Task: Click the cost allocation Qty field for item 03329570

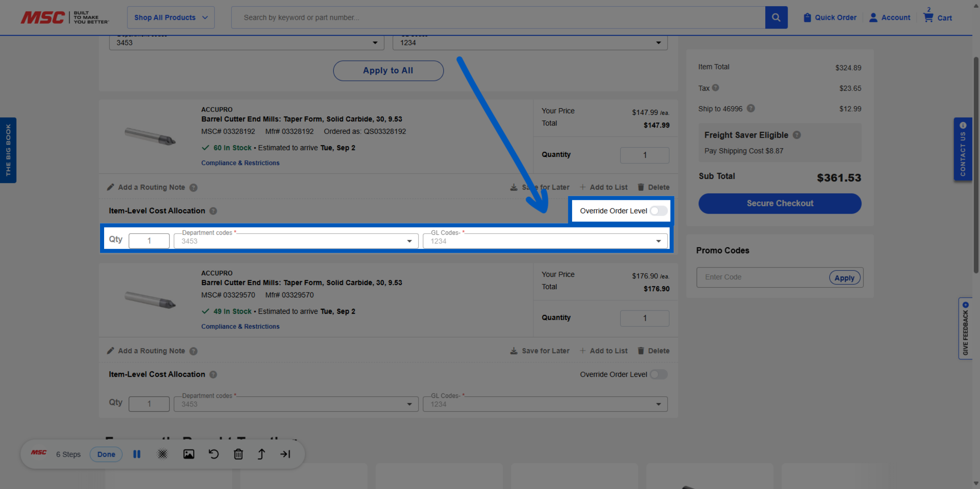Action: [149, 404]
